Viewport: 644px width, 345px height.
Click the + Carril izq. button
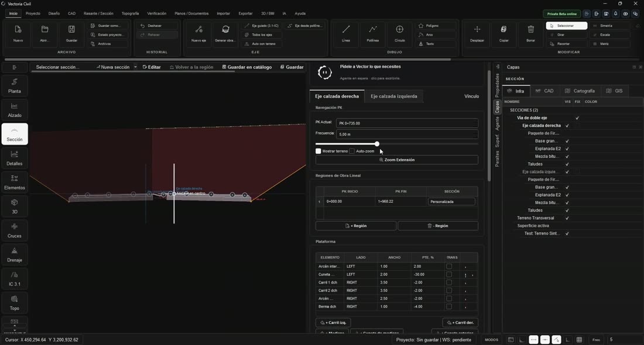tap(333, 322)
